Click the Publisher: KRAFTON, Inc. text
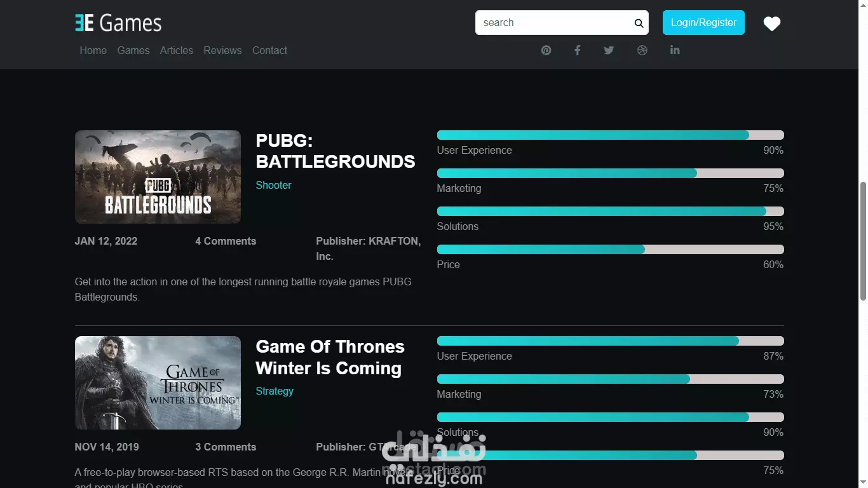This screenshot has height=488, width=868. [x=369, y=248]
